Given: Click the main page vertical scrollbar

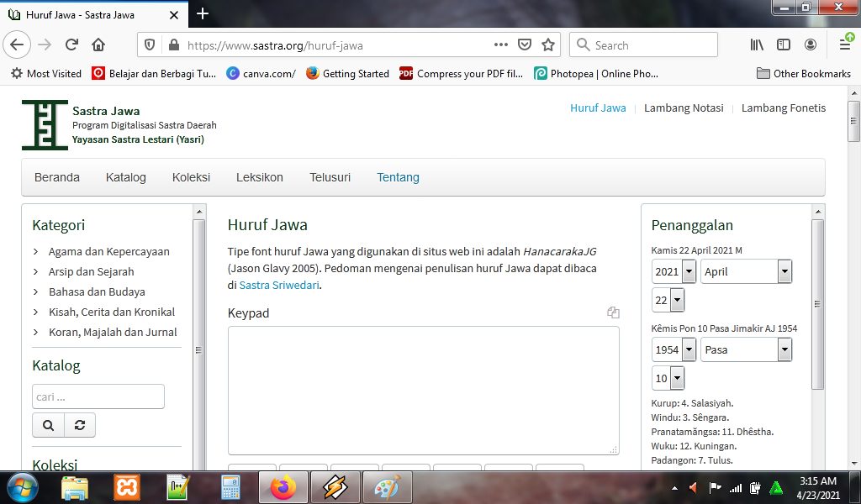Looking at the screenshot, I should (x=853, y=121).
